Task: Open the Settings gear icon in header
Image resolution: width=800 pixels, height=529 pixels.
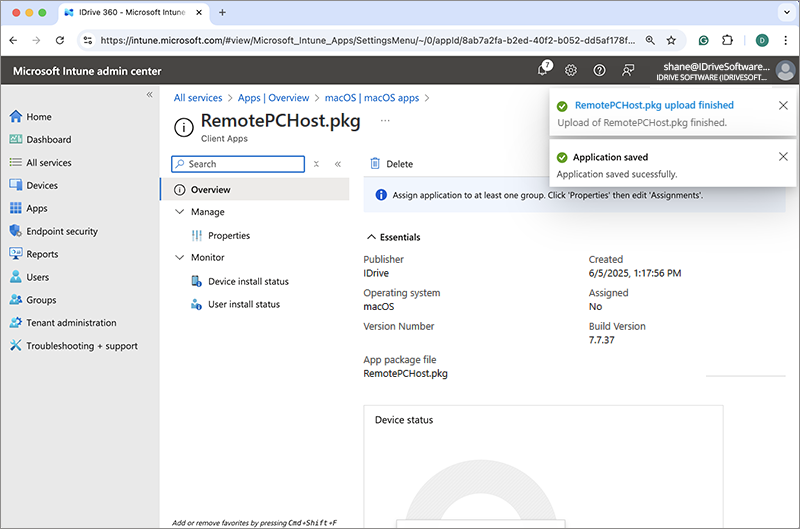Action: (571, 70)
